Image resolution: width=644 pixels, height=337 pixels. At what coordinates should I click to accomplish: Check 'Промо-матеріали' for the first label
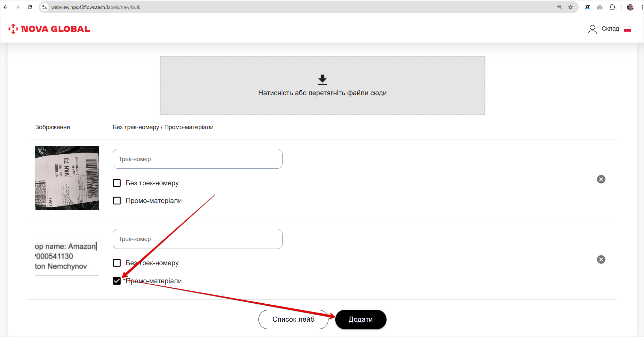point(117,201)
